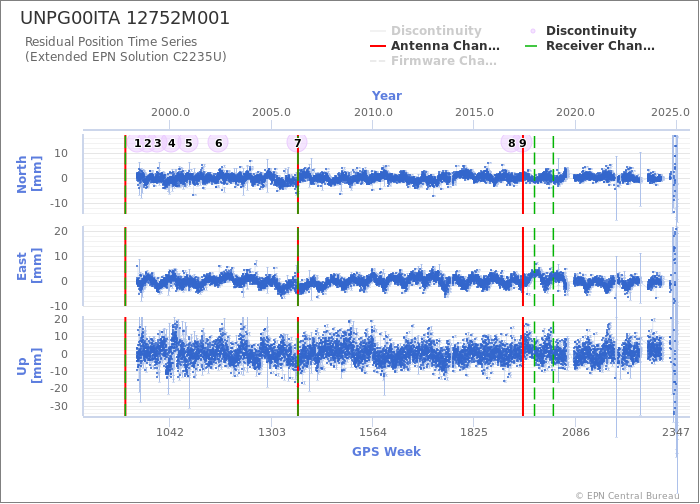The width and height of the screenshot is (700, 504).
Task: Click the 2020.0 year tick label
Action: [x=575, y=112]
